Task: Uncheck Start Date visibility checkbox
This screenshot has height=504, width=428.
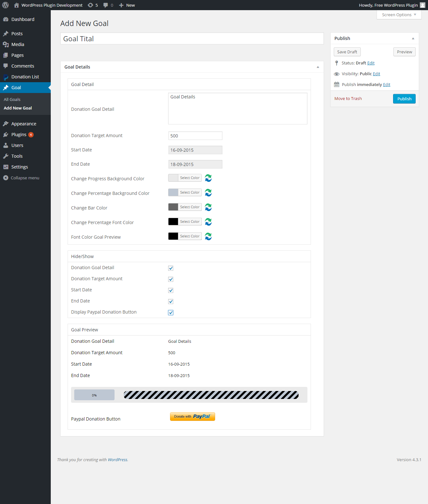Action: [171, 290]
